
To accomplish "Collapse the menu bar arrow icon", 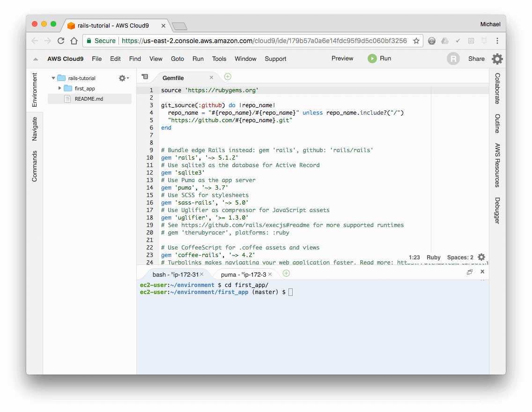I will pos(36,59).
